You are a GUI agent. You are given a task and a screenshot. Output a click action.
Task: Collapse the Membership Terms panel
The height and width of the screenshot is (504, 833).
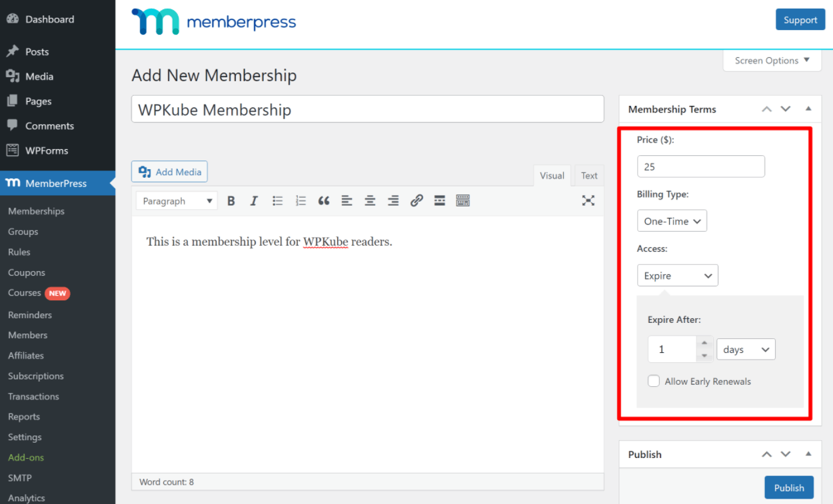[x=808, y=109]
